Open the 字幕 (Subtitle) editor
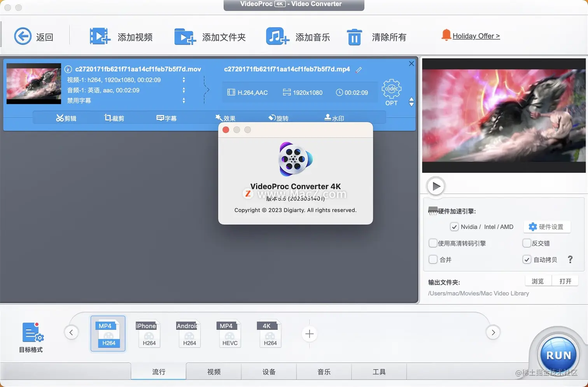Viewport: 588px width, 387px height. [x=166, y=118]
